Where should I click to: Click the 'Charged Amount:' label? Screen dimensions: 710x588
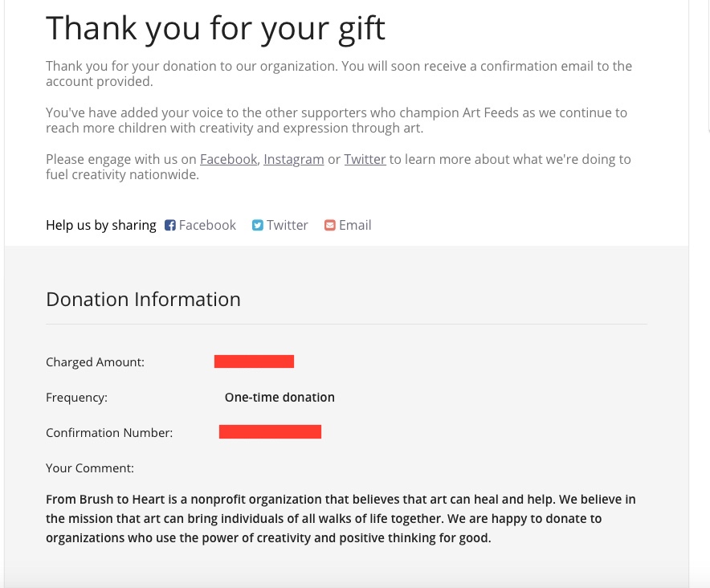95,362
